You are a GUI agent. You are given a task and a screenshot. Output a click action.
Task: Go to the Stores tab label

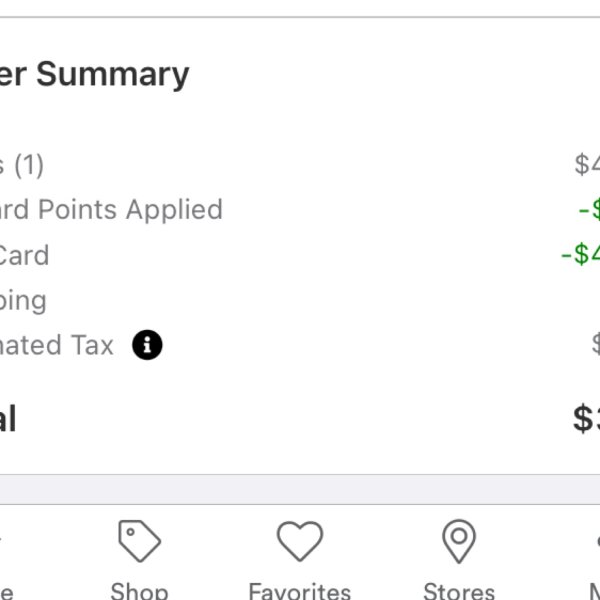(x=459, y=591)
